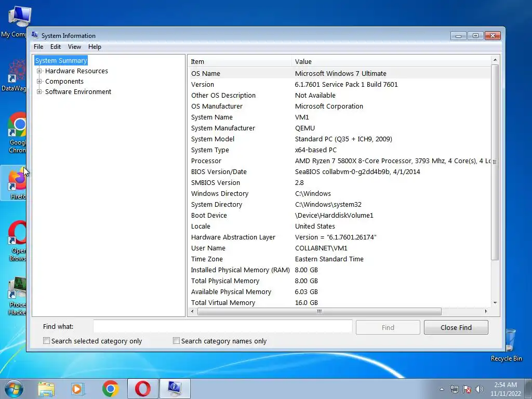Click the scroll right arrow

coord(486,312)
